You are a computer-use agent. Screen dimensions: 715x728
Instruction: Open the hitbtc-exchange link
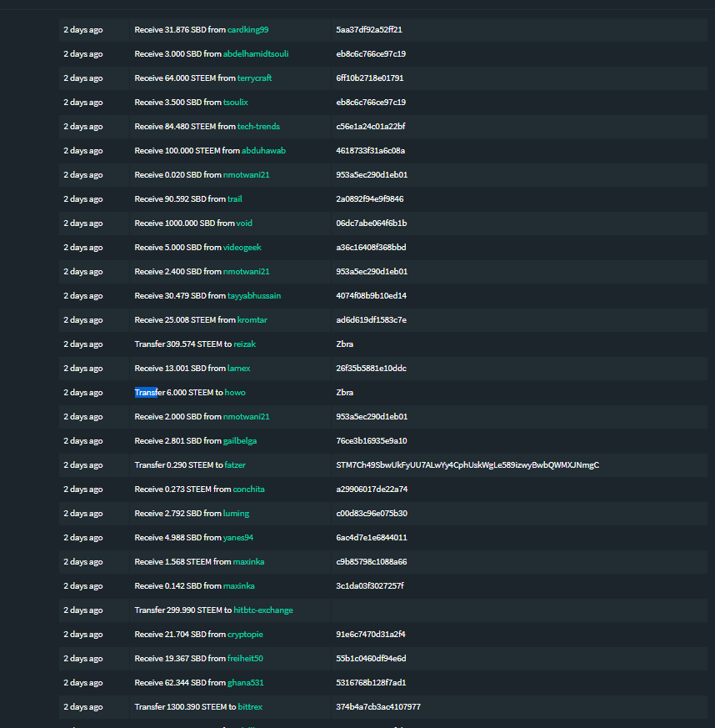263,610
